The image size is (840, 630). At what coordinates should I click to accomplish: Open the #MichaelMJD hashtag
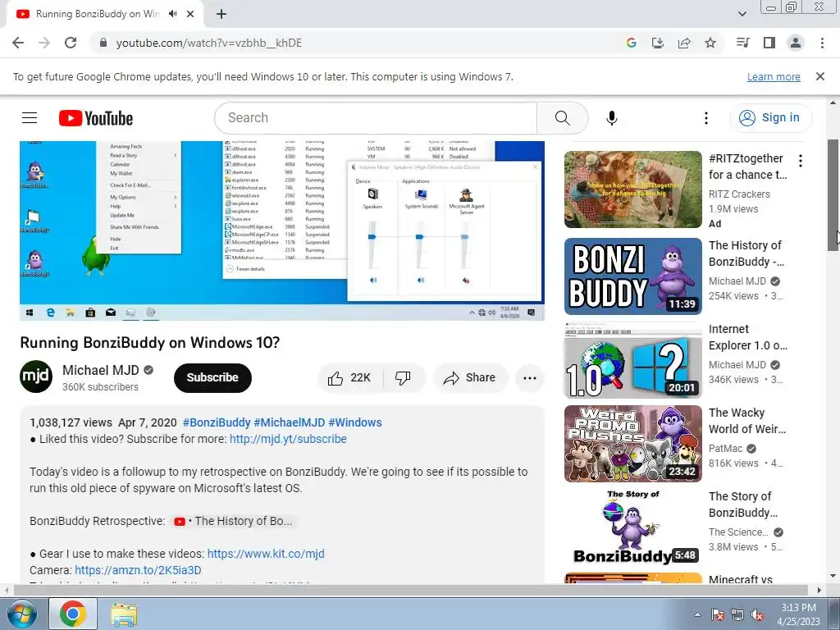click(x=290, y=422)
